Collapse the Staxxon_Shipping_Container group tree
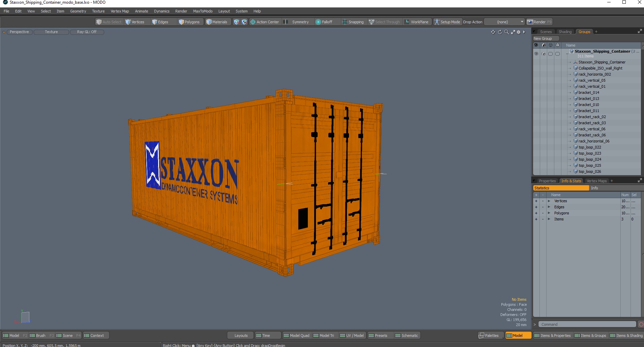Viewport: 644px width, 347px height. (x=567, y=53)
